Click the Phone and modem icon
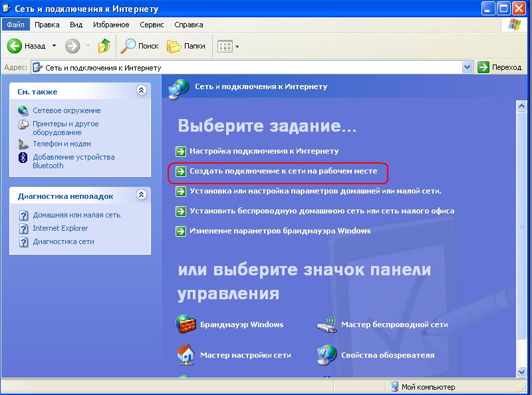 [23, 144]
